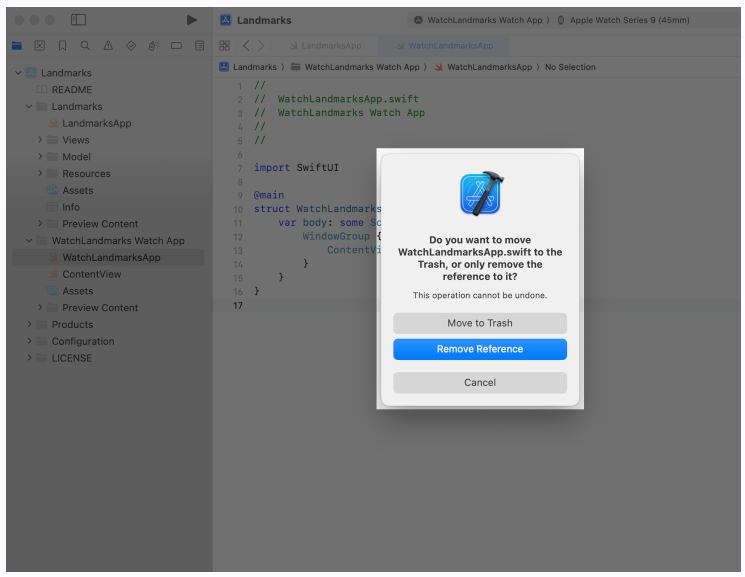
Task: Open the Issue navigator warning icon
Action: tap(108, 46)
